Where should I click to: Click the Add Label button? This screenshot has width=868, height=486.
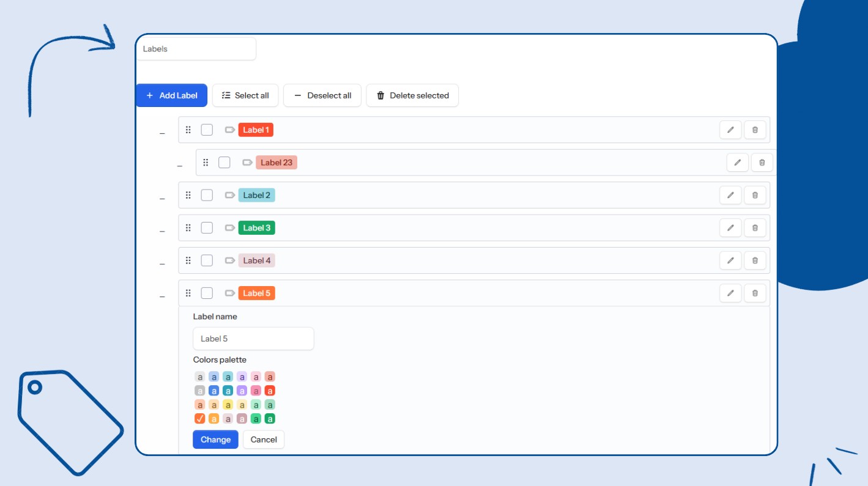[x=171, y=95]
